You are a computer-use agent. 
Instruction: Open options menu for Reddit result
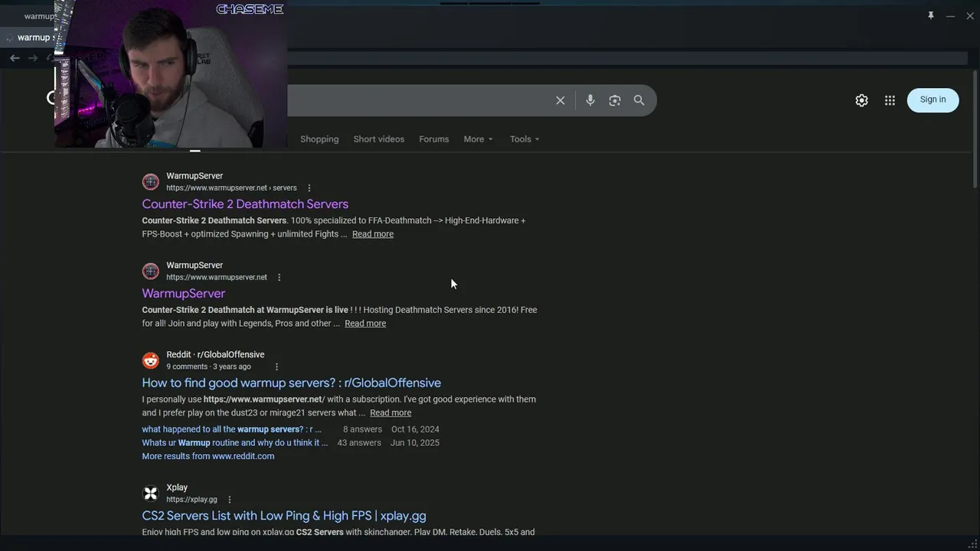[276, 367]
